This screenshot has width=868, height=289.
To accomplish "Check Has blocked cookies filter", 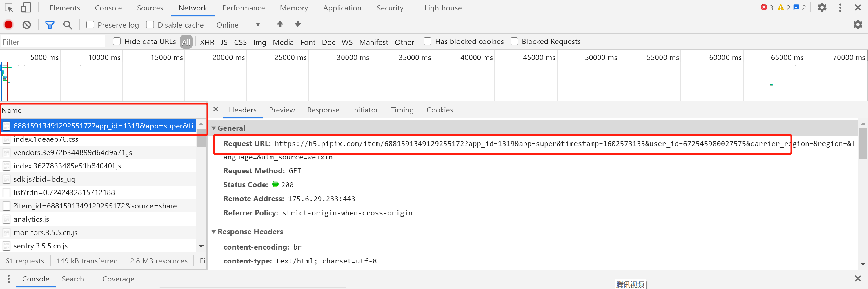I will (427, 41).
